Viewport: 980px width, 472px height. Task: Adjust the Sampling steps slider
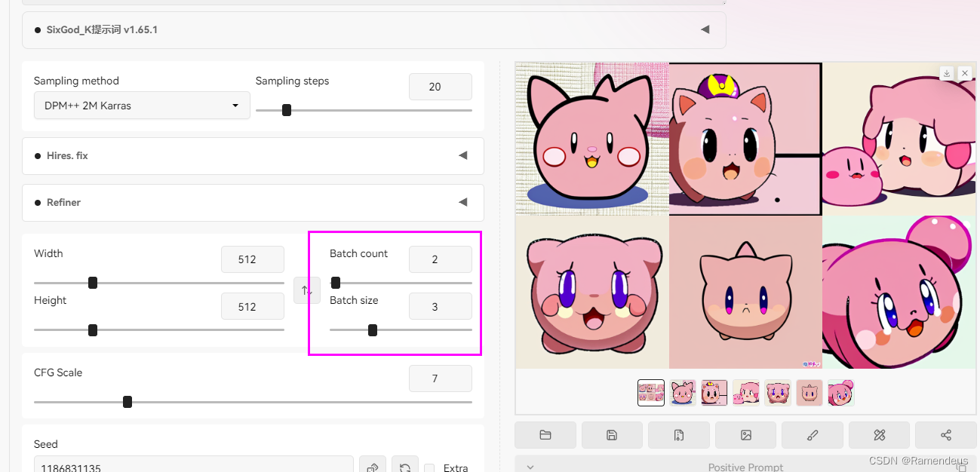pos(364,110)
